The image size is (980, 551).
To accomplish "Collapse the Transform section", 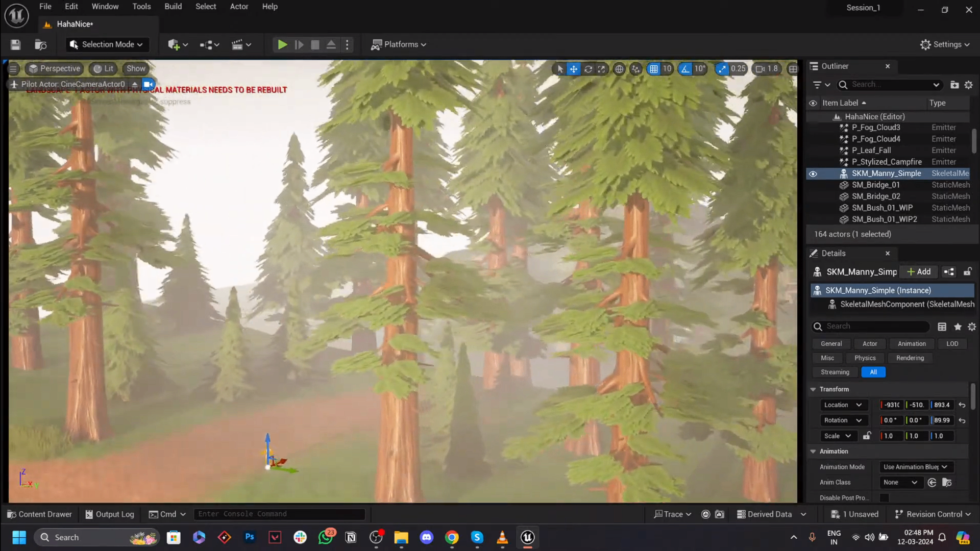I will click(813, 389).
